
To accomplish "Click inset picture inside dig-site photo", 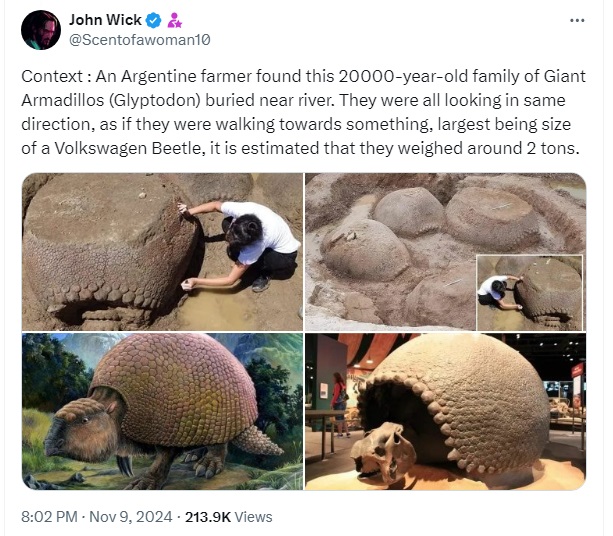I will pyautogui.click(x=529, y=292).
